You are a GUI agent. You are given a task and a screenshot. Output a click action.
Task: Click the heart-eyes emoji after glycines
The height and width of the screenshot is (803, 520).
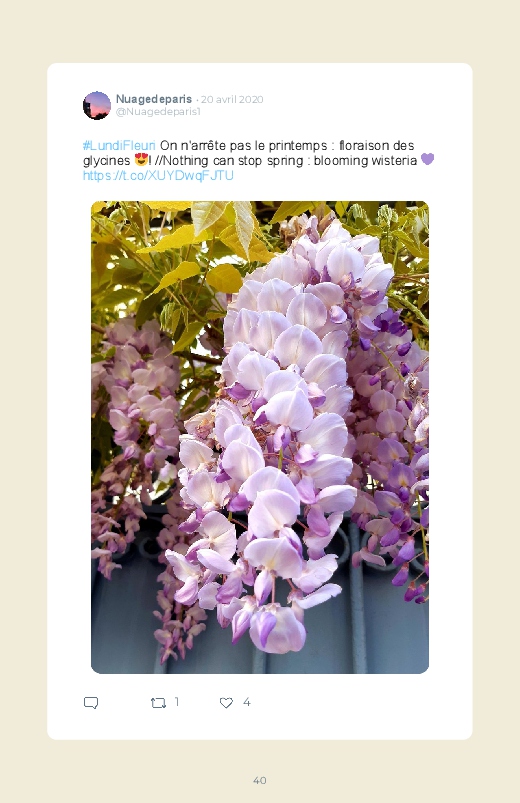coord(141,160)
